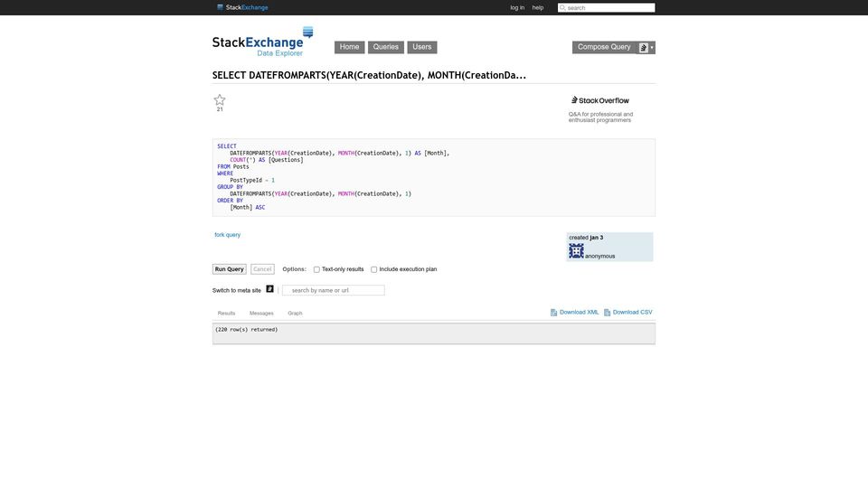Click the favorite count 21
868x488 pixels.
tap(220, 109)
